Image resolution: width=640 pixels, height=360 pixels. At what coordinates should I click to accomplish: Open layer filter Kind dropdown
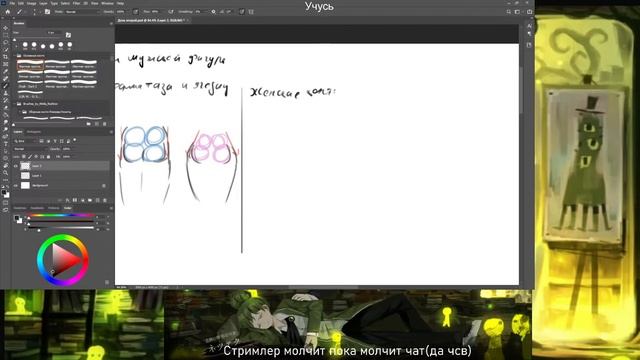pyautogui.click(x=25, y=141)
